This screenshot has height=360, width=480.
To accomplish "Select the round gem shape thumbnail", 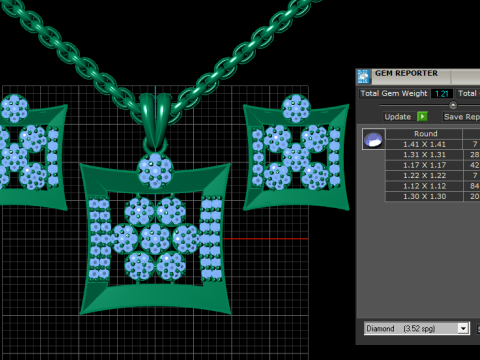I will [x=373, y=139].
